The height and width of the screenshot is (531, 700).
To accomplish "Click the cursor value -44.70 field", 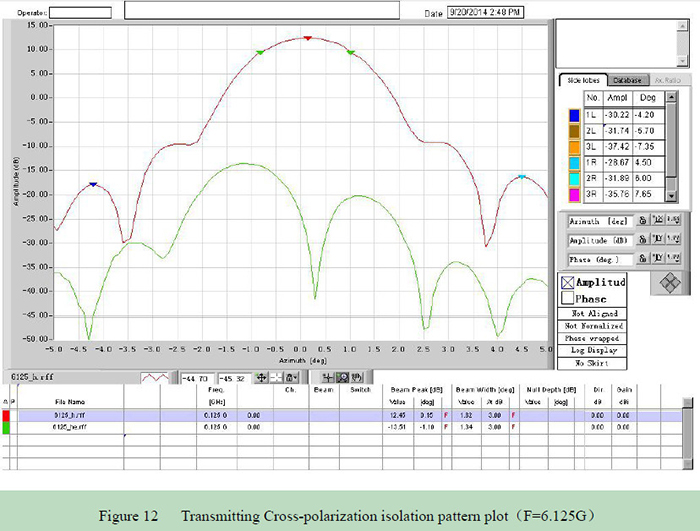I will [197, 379].
